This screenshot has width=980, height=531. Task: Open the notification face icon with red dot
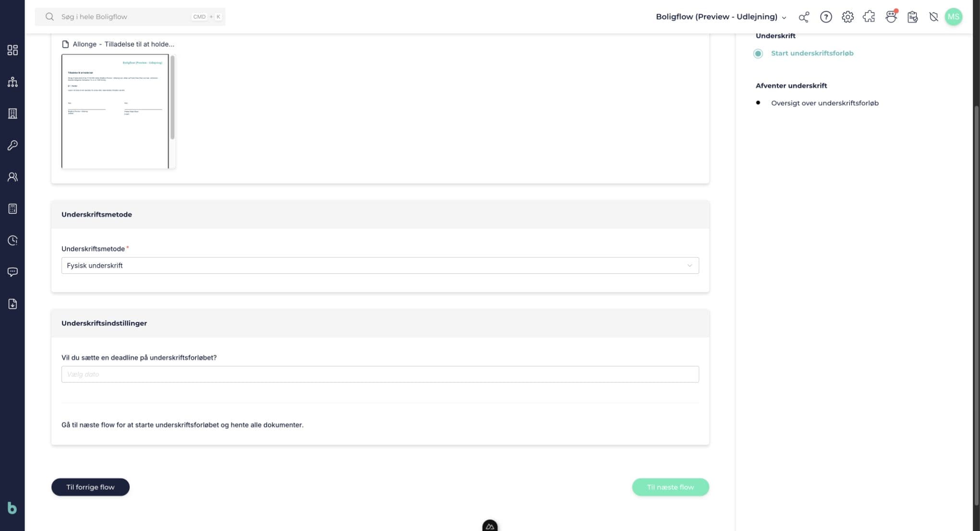click(891, 17)
